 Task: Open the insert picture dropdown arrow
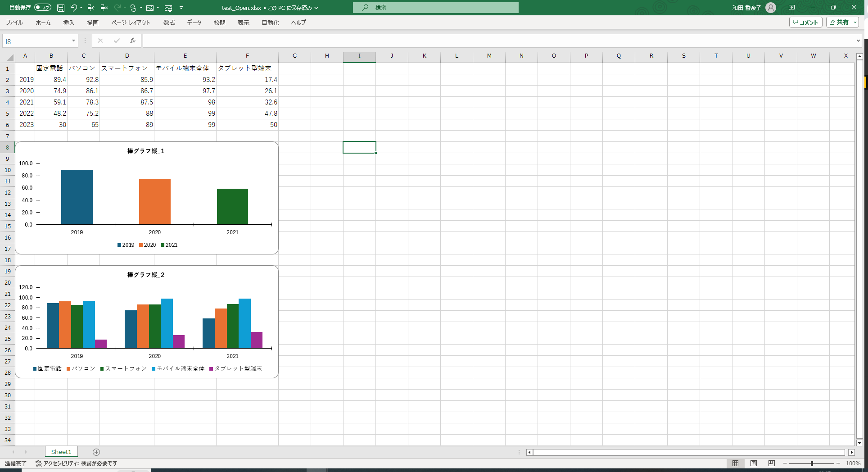[158, 8]
